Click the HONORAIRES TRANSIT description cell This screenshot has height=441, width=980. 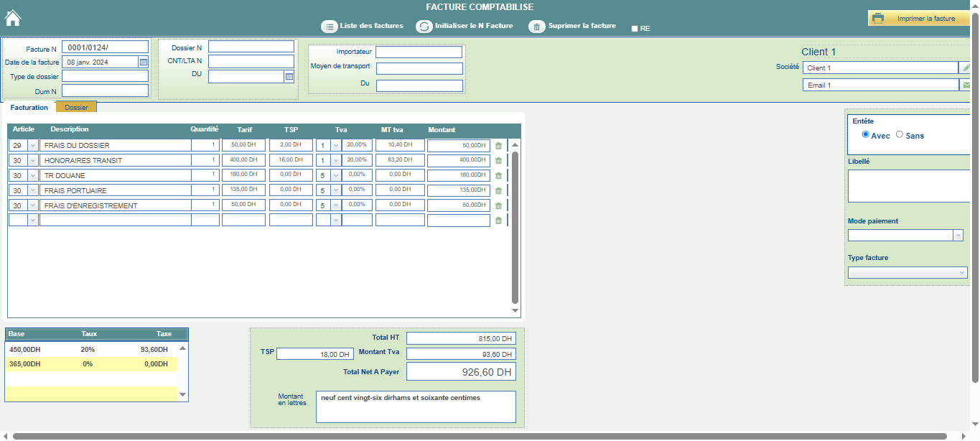(x=116, y=160)
